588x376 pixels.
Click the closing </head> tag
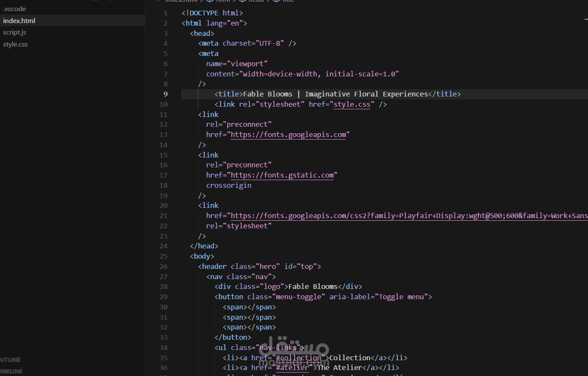pos(204,246)
